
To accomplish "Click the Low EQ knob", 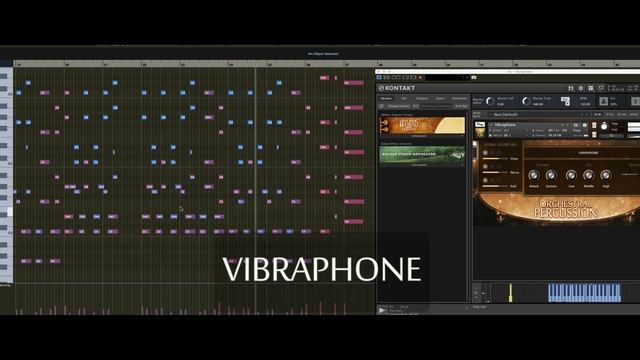I will (x=571, y=176).
